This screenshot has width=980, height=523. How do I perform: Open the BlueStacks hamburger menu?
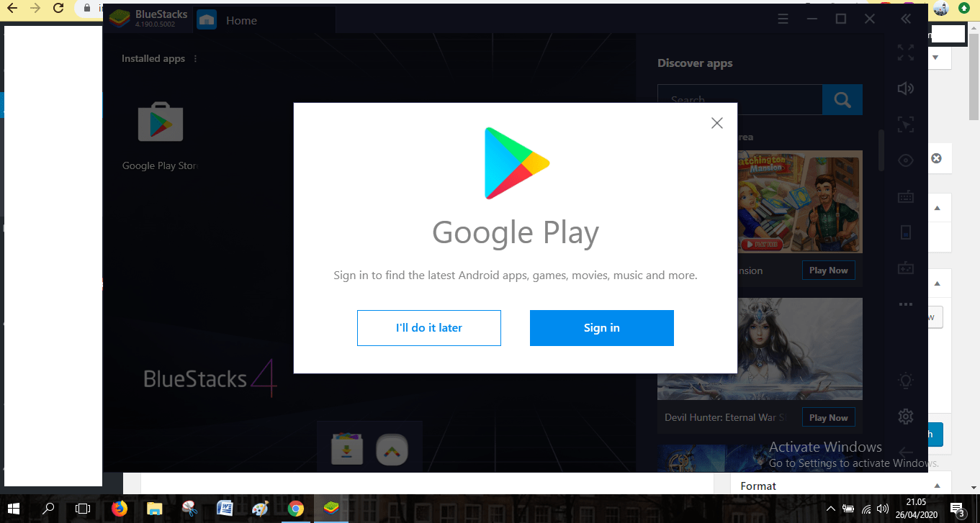click(x=783, y=19)
